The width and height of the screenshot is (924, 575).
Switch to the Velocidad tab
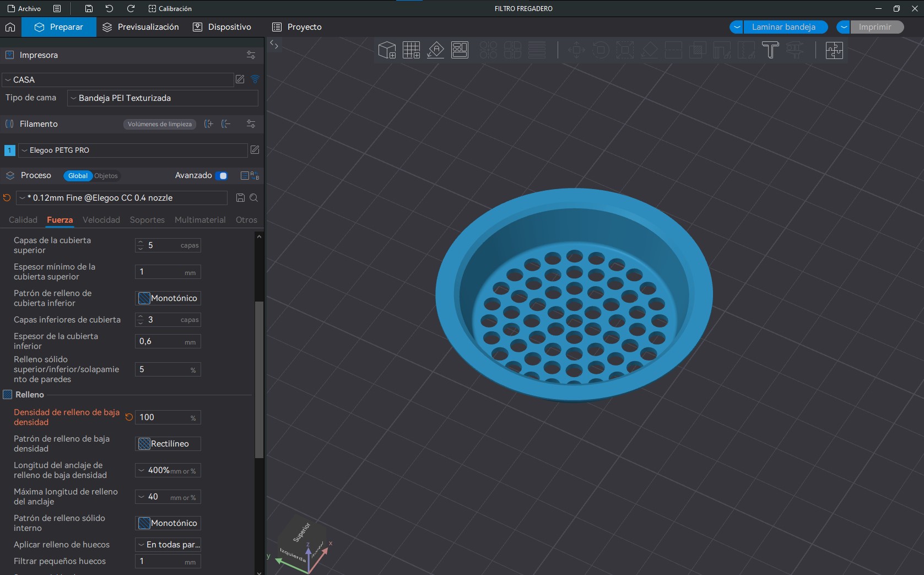coord(101,220)
